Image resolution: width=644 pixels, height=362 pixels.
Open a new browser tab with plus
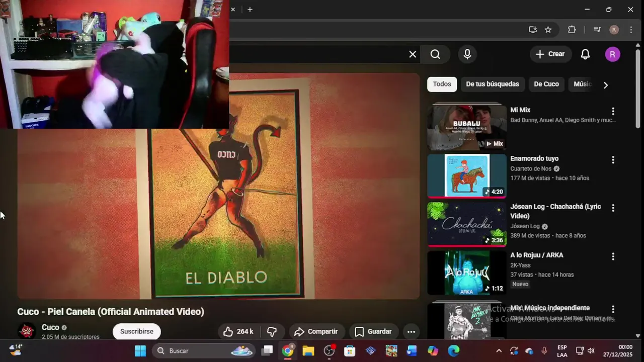pyautogui.click(x=250, y=9)
